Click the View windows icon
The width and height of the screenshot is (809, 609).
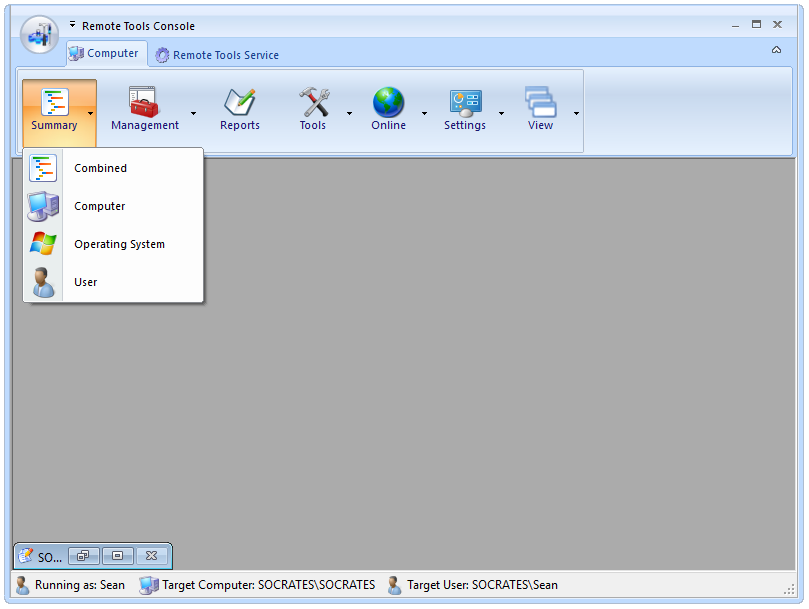pos(540,102)
